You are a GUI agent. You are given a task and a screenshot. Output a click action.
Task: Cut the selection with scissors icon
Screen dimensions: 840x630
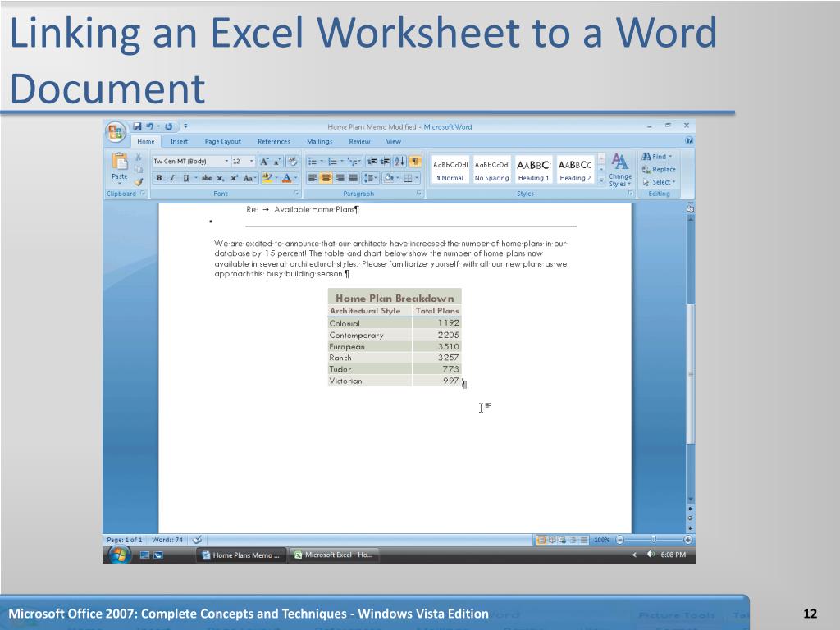click(138, 157)
